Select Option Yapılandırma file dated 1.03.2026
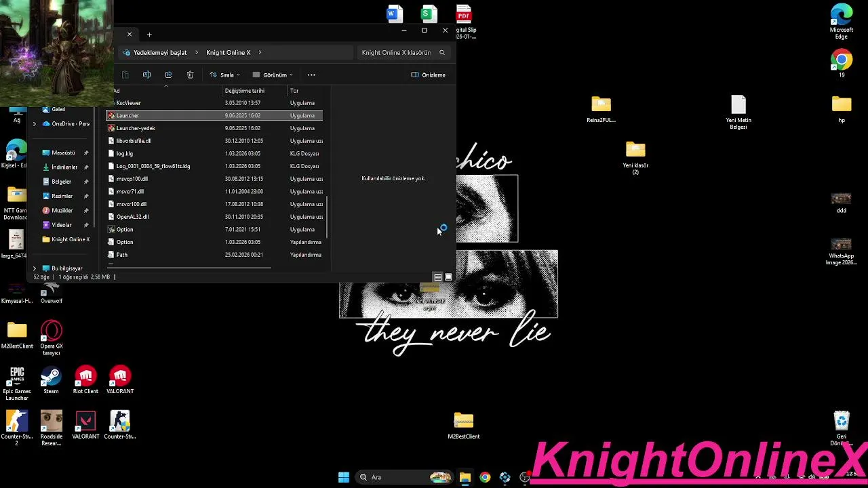This screenshot has width=868, height=488. [x=214, y=242]
